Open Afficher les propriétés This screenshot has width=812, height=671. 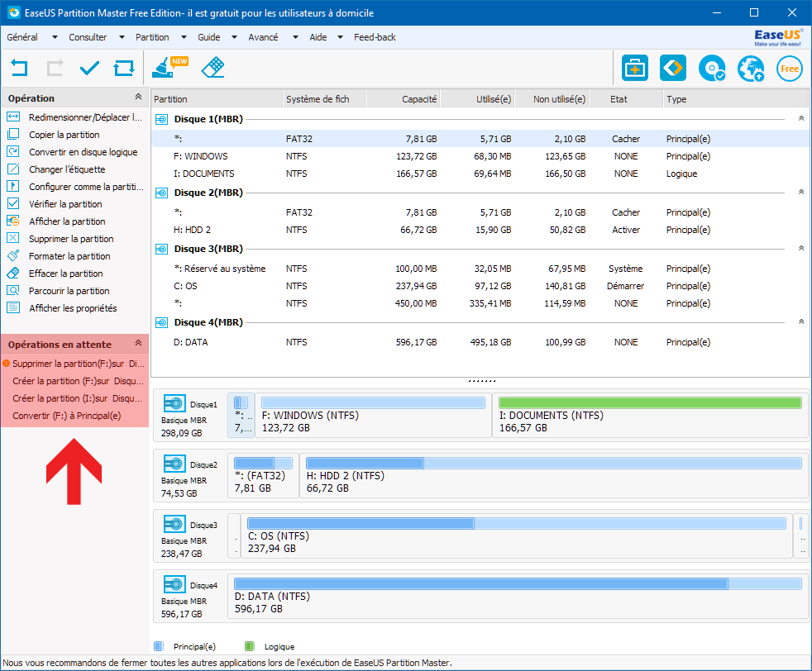tap(62, 308)
